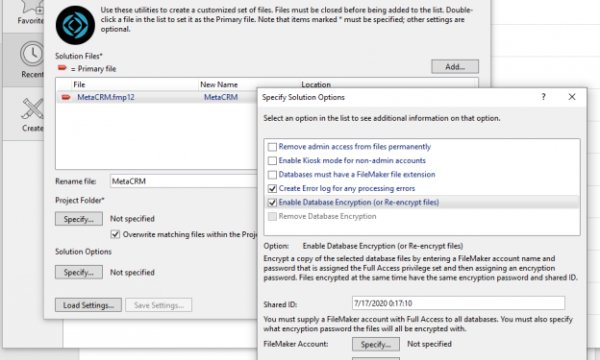Open the Recent clock icon in sidebar
The height and width of the screenshot is (360, 600).
pyautogui.click(x=32, y=54)
